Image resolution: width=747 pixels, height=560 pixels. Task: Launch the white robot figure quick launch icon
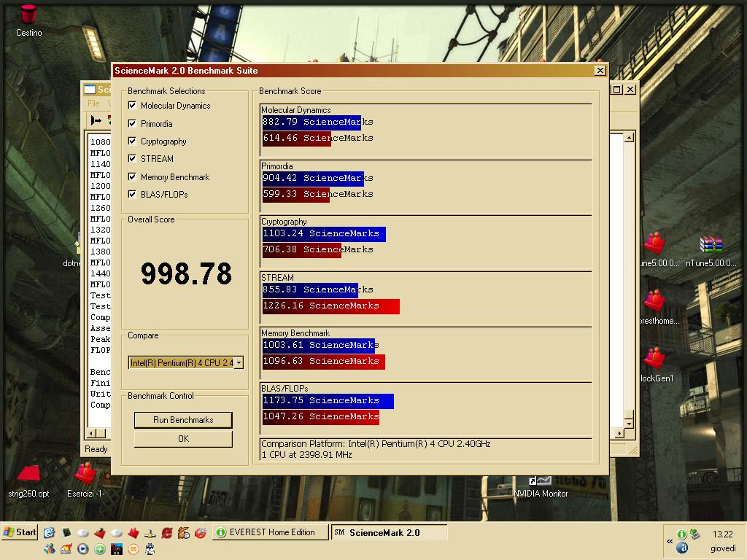[x=150, y=549]
